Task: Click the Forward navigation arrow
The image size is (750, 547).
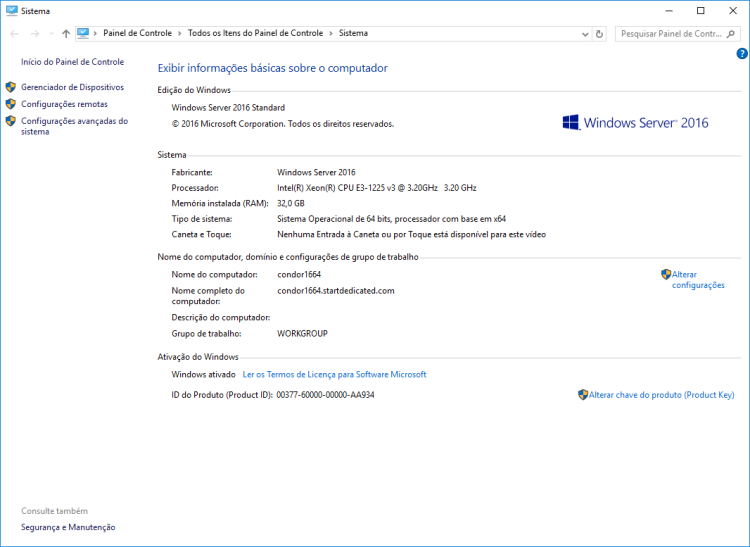Action: pos(35,33)
